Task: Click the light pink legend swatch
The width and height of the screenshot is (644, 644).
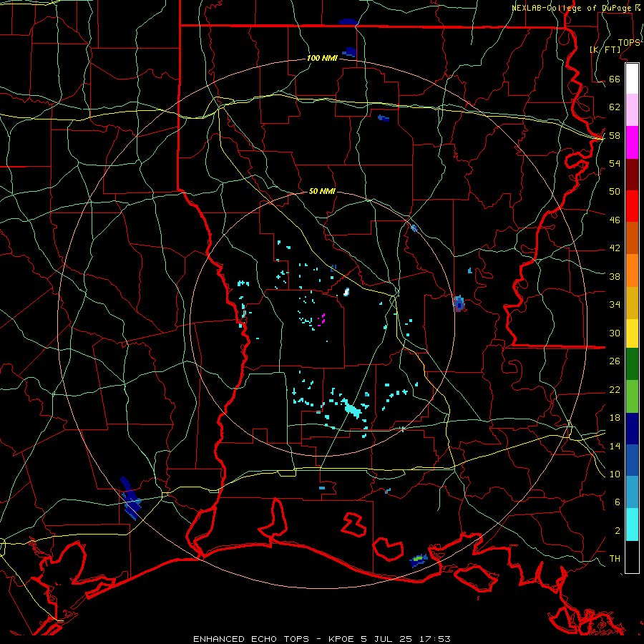Action: pos(632,110)
